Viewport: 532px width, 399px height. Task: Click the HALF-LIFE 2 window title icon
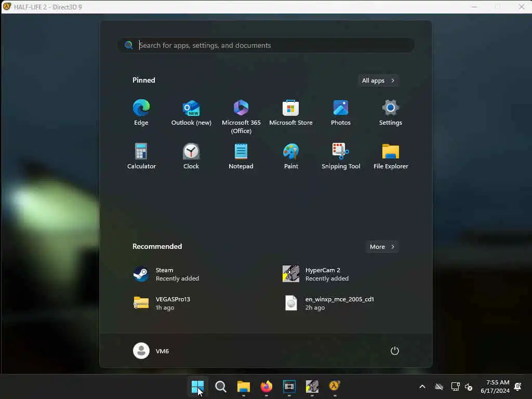point(7,6)
